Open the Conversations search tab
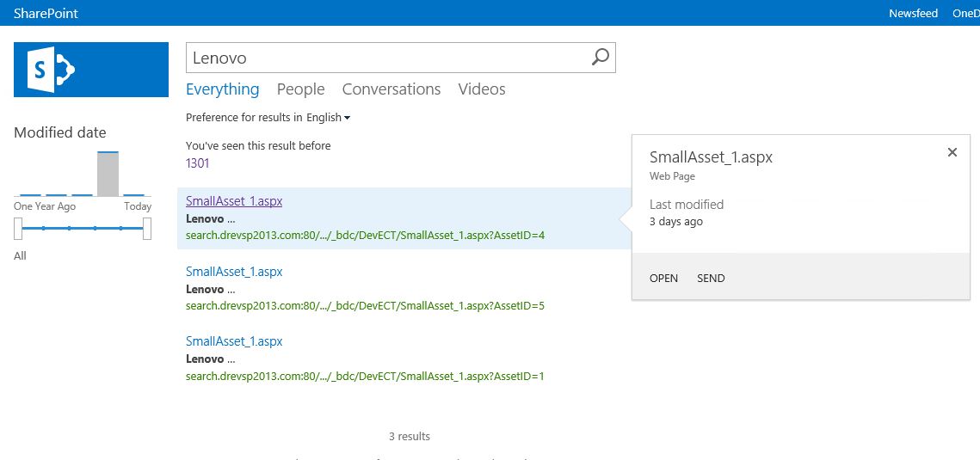Screen dimensions: 980x460 391,89
